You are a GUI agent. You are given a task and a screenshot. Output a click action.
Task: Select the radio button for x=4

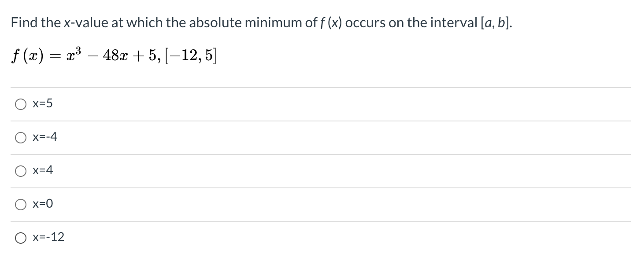[20, 171]
